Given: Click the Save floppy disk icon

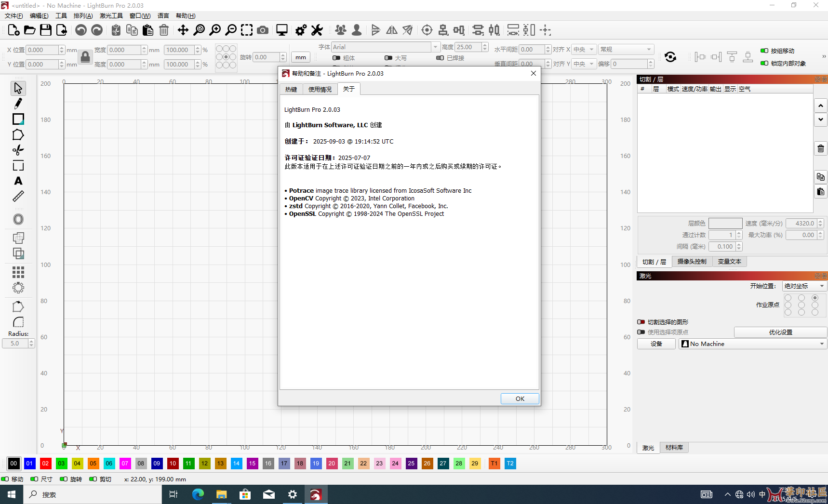Looking at the screenshot, I should click(x=46, y=30).
